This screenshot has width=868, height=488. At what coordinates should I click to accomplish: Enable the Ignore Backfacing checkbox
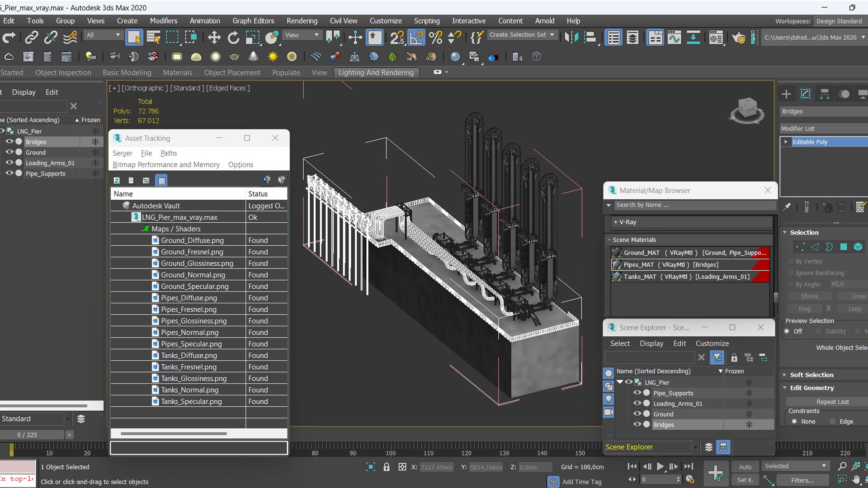pyautogui.click(x=791, y=273)
